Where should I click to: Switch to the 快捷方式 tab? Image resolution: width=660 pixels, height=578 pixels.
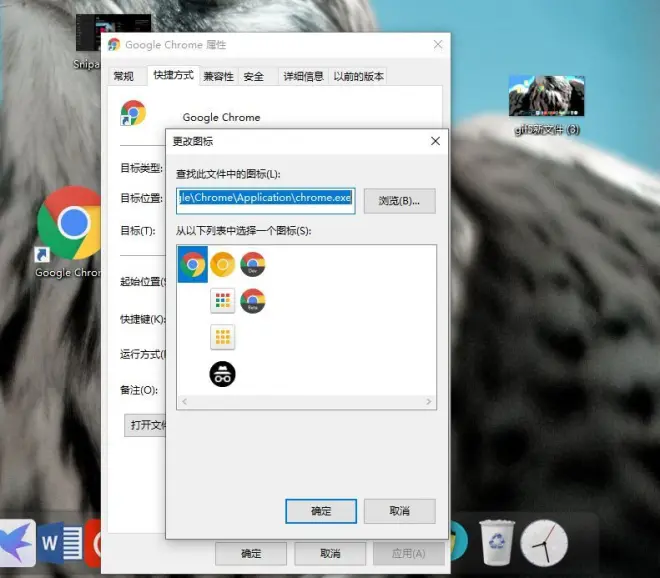coord(173,76)
